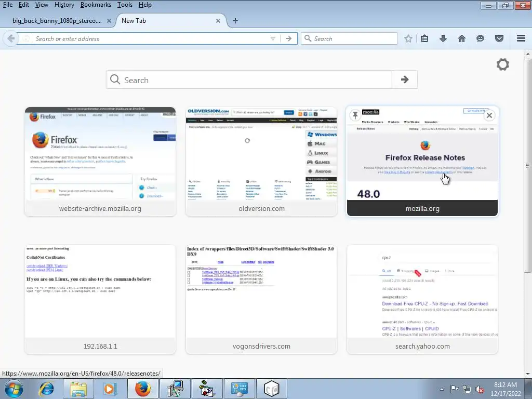Show hidden tray icons arrow
Image resolution: width=532 pixels, height=399 pixels.
click(442, 389)
